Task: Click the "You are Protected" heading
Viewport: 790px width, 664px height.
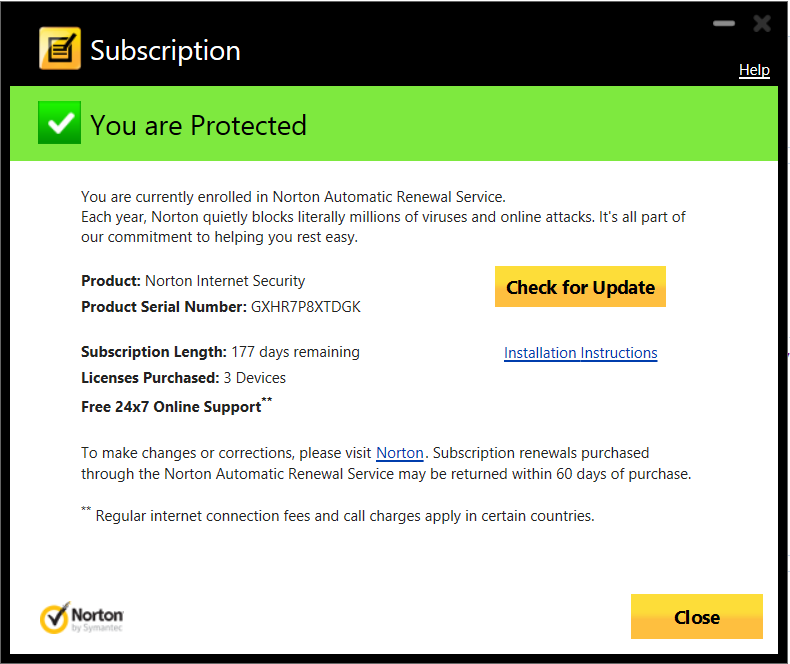Action: click(198, 126)
